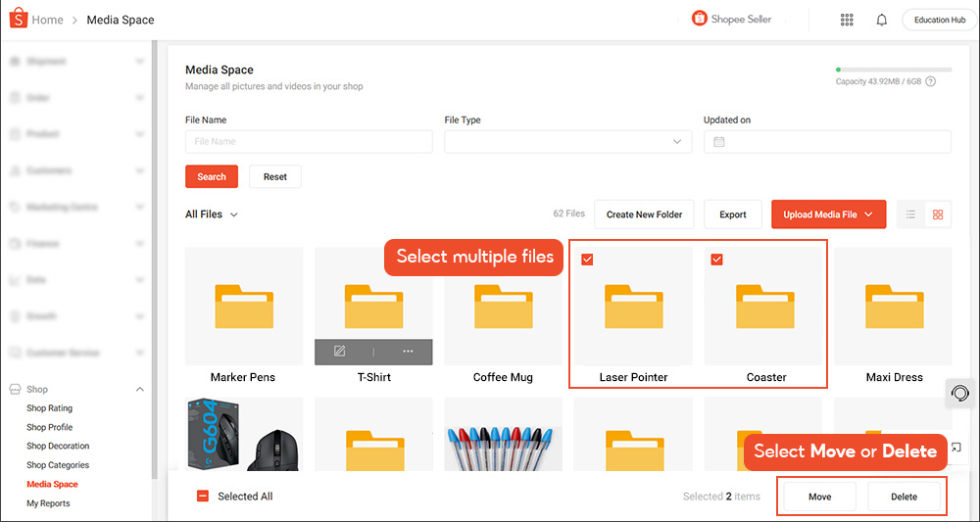
Task: Click the Shopee bag logo
Action: (x=18, y=20)
